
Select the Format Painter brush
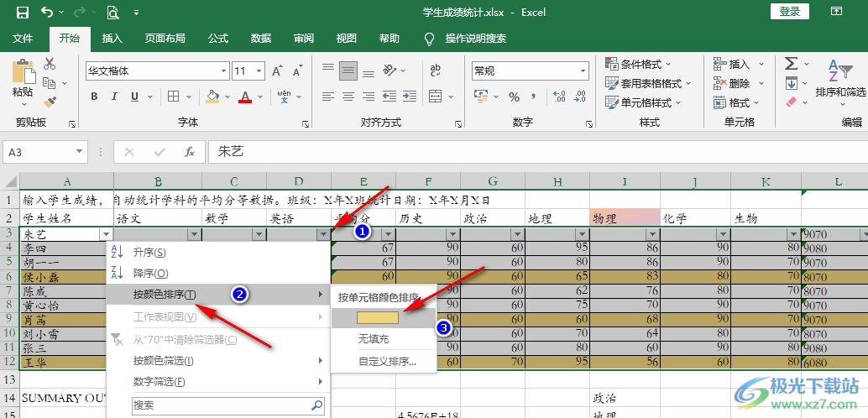(50, 102)
